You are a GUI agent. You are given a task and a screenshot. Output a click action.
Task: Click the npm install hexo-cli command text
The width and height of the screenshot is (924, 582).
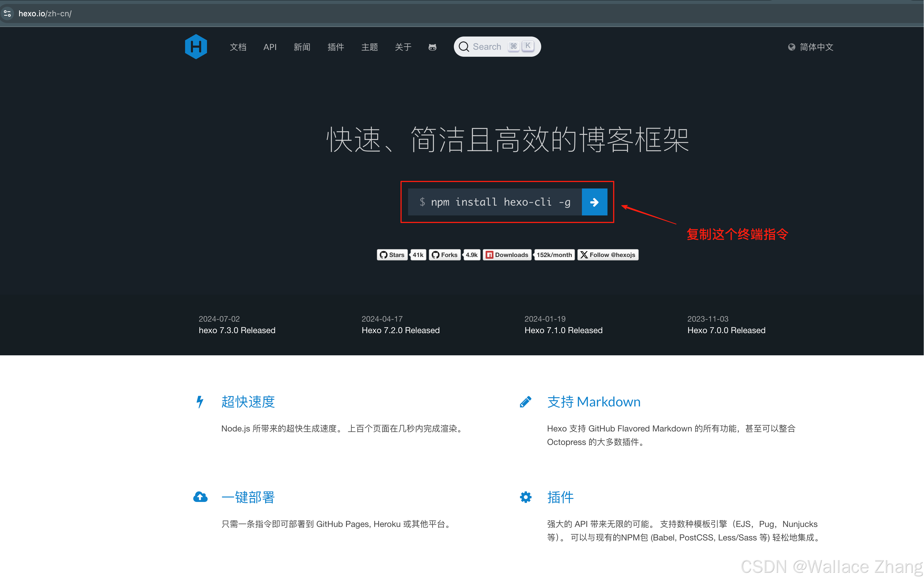[500, 202]
